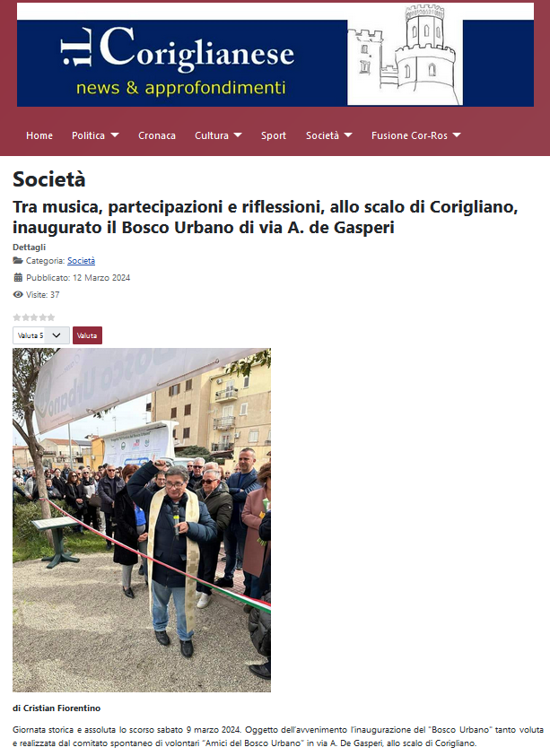Screen dimensions: 550x756
Task: Click the fifth rating star
Action: click(x=50, y=317)
